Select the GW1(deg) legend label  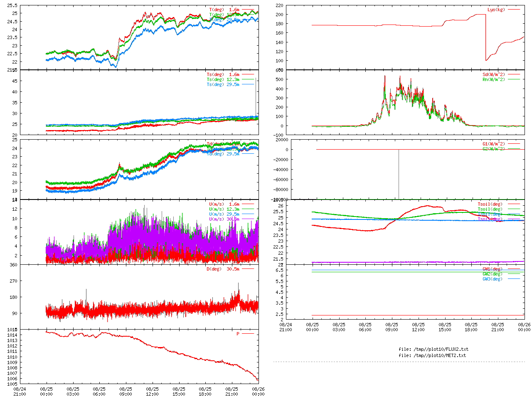click(x=493, y=269)
